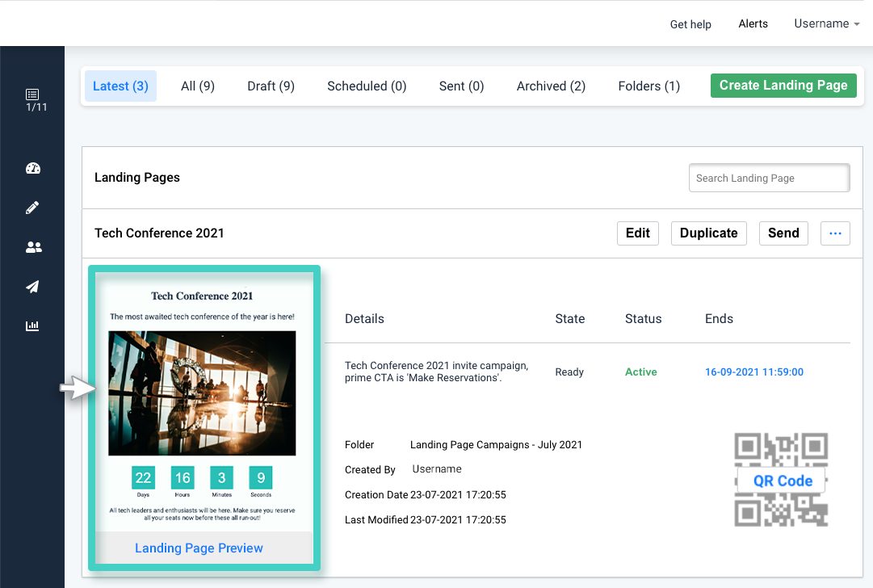Duplicate the Tech Conference 2021 page
Viewport: 873px width, 588px height.
click(709, 233)
